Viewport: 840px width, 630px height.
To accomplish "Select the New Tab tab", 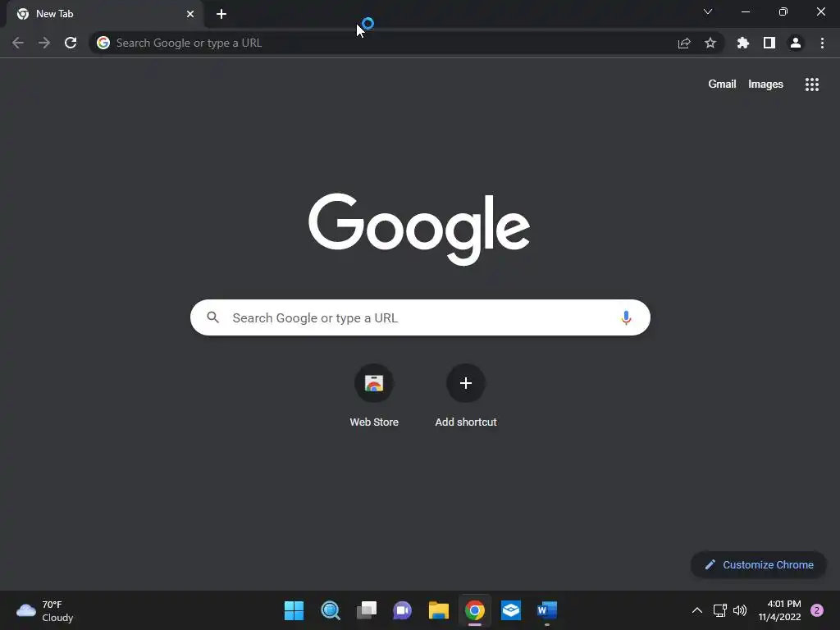I will (104, 14).
